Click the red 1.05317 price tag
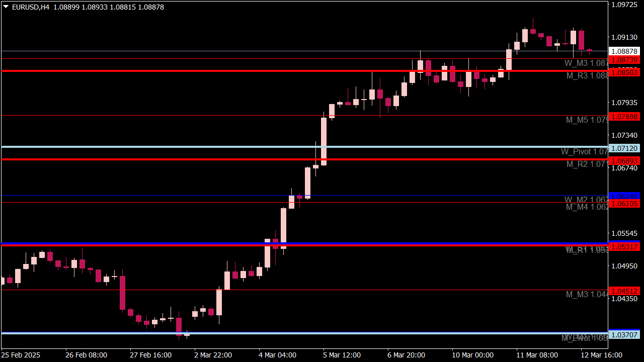The height and width of the screenshot is (362, 644). tap(624, 247)
